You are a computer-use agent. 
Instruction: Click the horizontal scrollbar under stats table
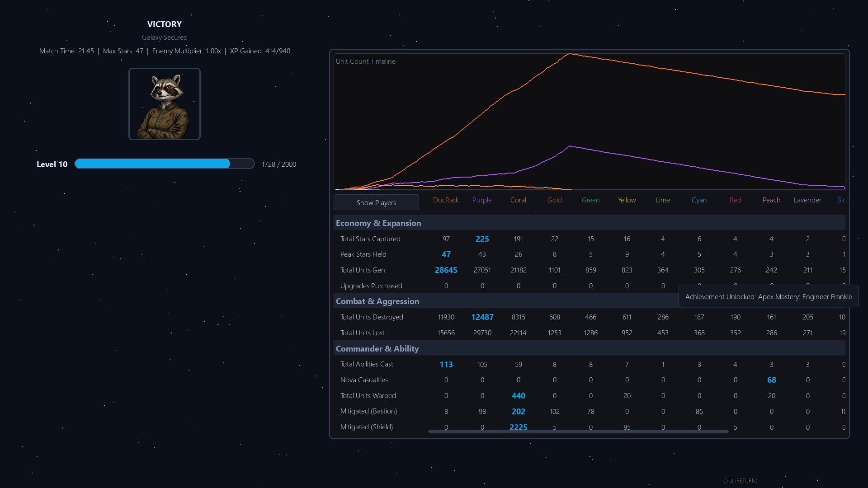click(578, 432)
